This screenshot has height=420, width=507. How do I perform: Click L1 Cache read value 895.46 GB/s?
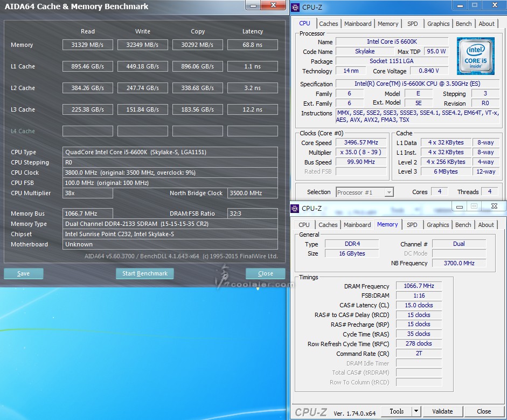[88, 66]
